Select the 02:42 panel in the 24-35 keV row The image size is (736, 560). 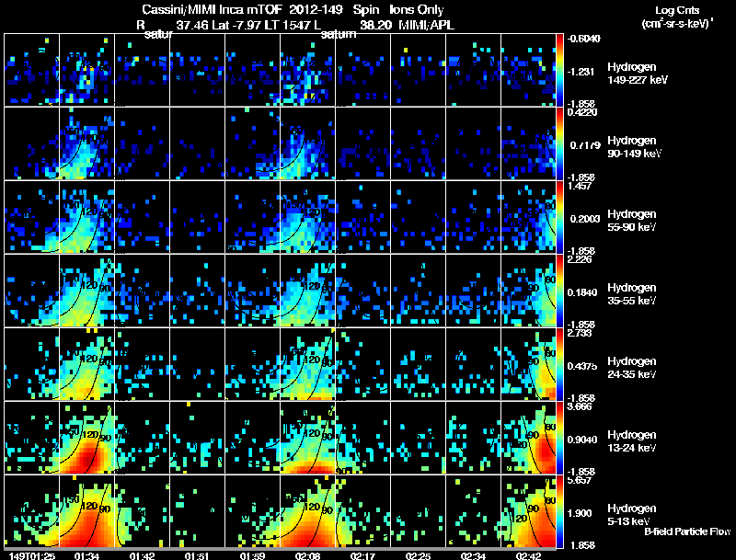tap(528, 364)
